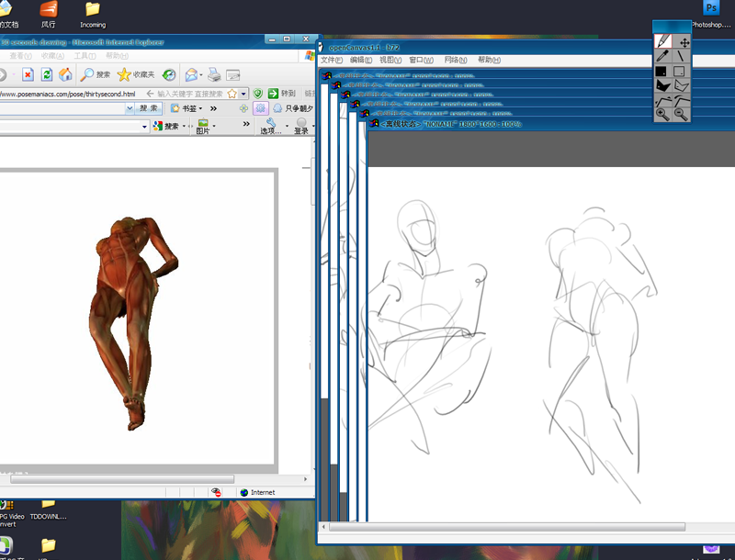The image size is (735, 560).
Task: Select the outline polygon tool
Action: tap(682, 85)
